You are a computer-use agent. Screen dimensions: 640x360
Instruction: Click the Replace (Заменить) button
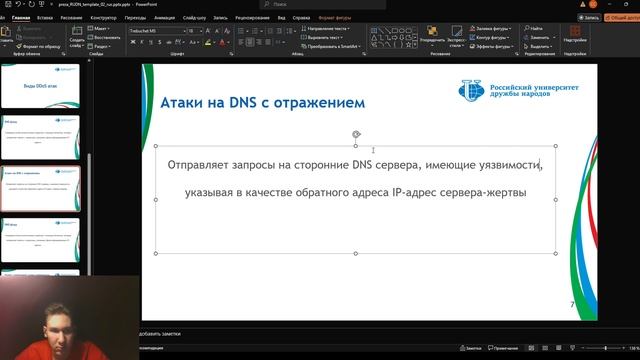click(539, 38)
